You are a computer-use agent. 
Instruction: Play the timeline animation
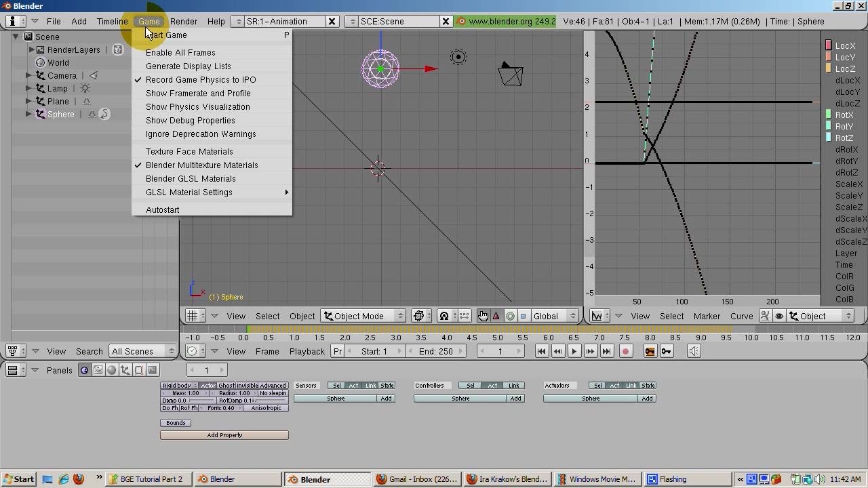tap(574, 351)
